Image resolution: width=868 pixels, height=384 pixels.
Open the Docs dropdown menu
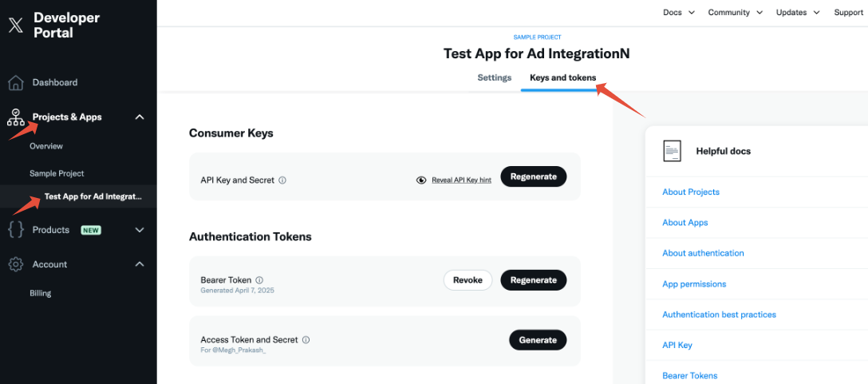[x=679, y=12]
